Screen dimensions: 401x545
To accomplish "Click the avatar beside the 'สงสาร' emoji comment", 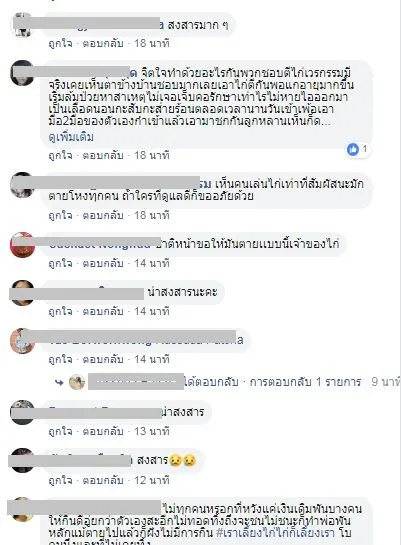I will [x=23, y=461].
